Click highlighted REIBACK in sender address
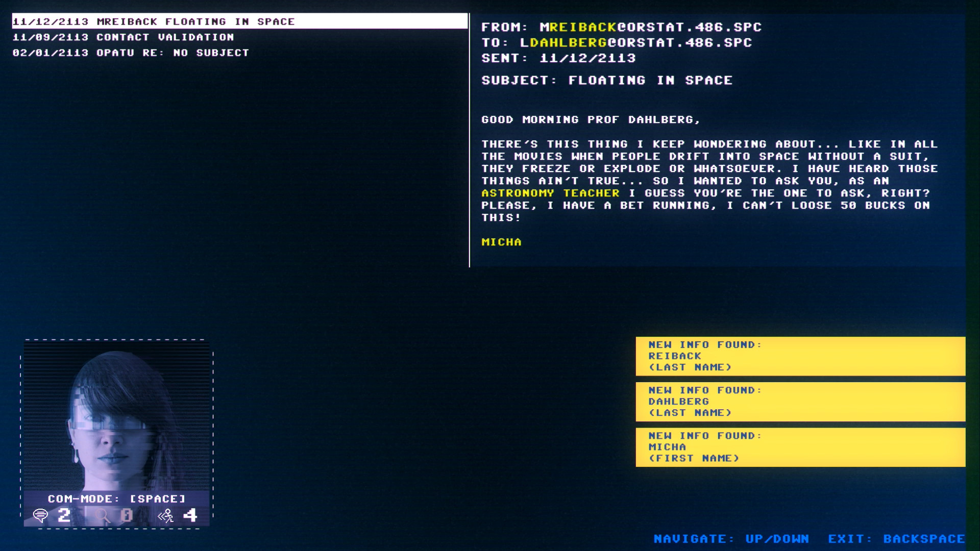The width and height of the screenshot is (980, 551). coord(583,27)
